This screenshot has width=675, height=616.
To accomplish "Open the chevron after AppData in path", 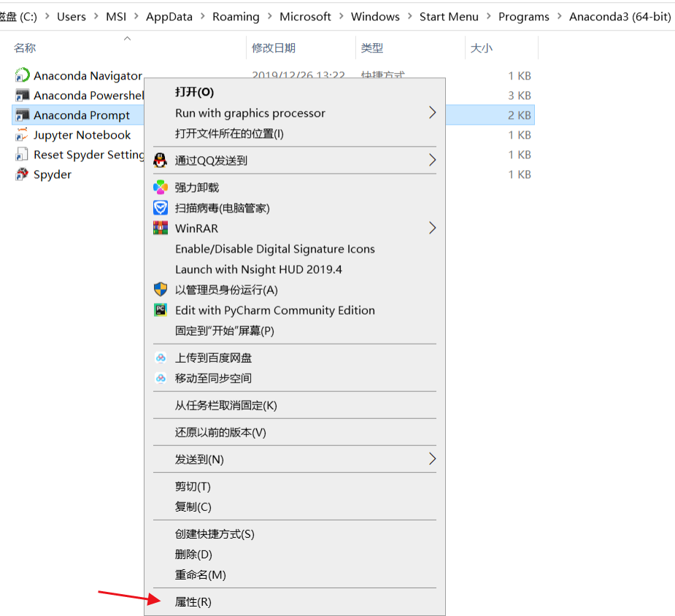I will 202,16.
